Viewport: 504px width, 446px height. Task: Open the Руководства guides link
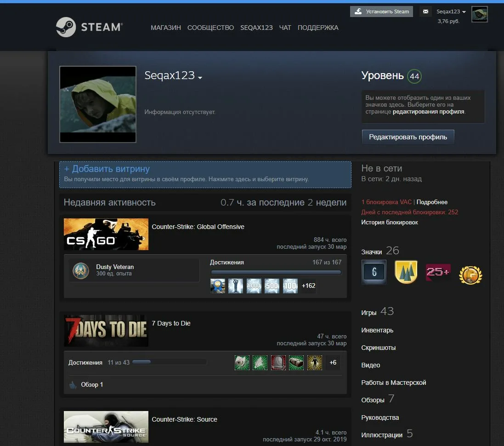point(380,417)
